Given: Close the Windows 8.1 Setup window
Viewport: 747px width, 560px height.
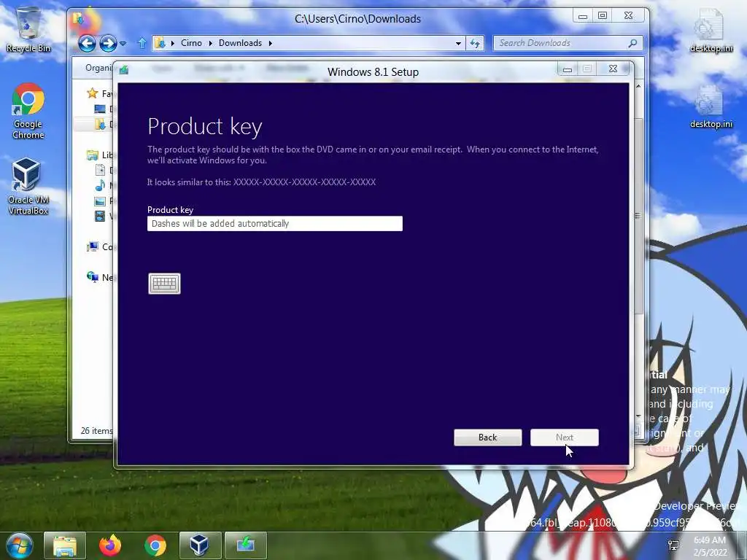Looking at the screenshot, I should [614, 69].
